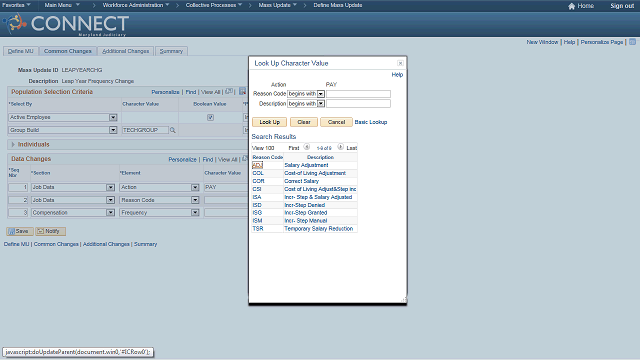Open Description operator dropdown in lookup
This screenshot has height=360, width=640.
[x=321, y=104]
